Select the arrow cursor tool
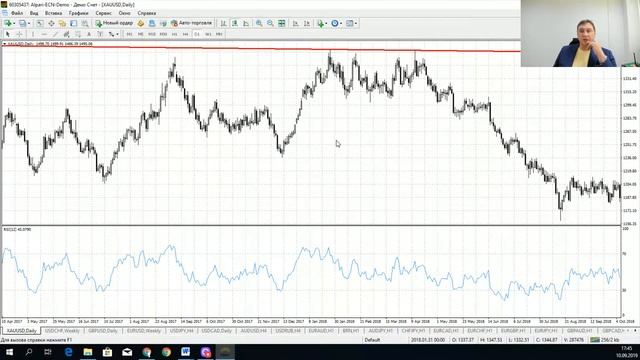640x360 pixels. pyautogui.click(x=7, y=34)
